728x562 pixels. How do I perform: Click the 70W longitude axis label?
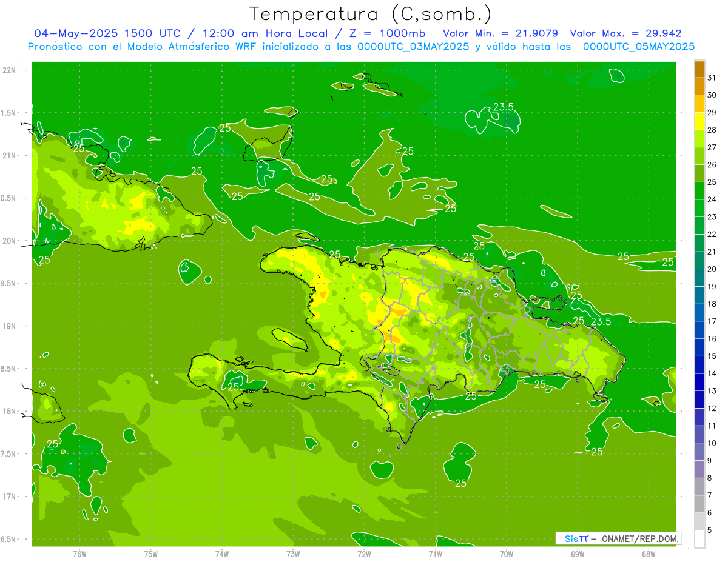click(x=507, y=554)
